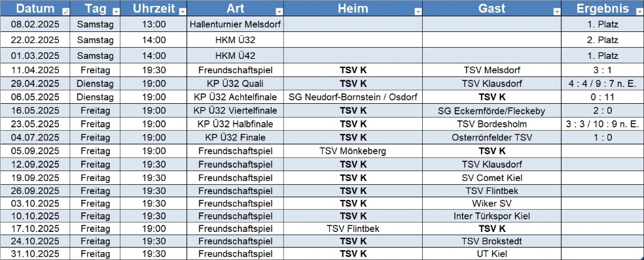The image size is (644, 260).
Task: Select the Datum header cell
Action: click(x=35, y=8)
